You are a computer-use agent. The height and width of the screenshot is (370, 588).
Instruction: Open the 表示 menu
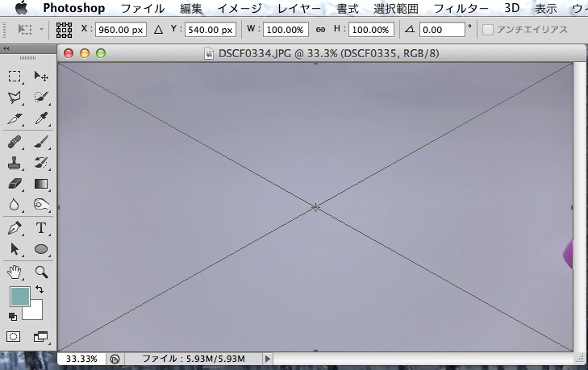[545, 8]
